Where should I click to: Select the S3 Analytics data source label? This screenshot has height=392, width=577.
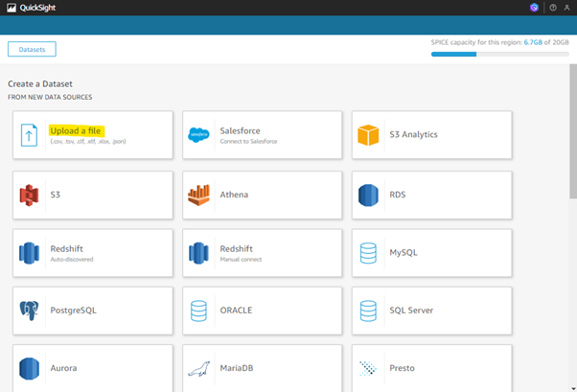pos(414,134)
